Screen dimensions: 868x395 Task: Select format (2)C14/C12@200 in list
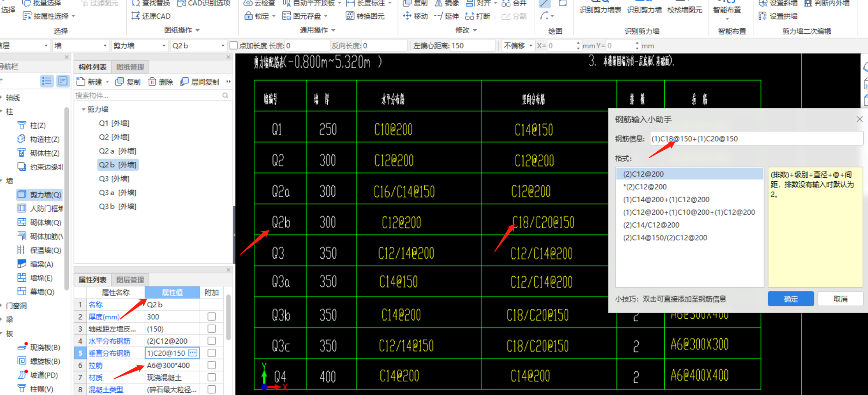[651, 225]
